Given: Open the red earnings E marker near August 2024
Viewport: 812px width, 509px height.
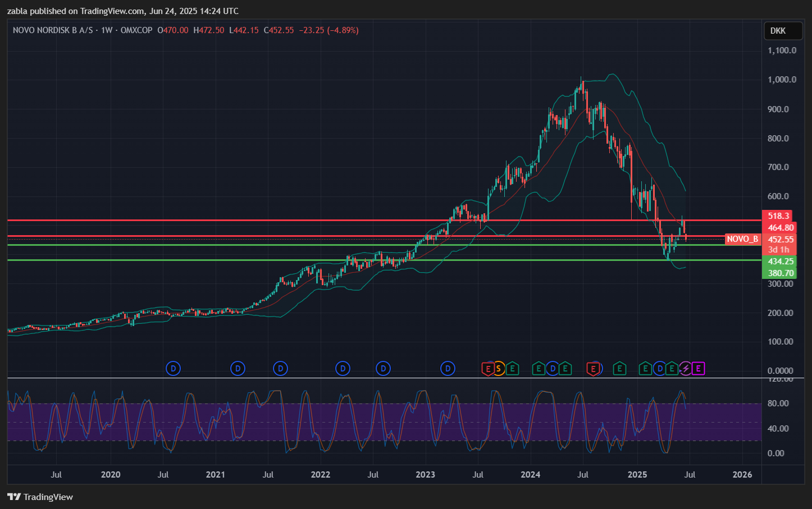Looking at the screenshot, I should pyautogui.click(x=593, y=369).
